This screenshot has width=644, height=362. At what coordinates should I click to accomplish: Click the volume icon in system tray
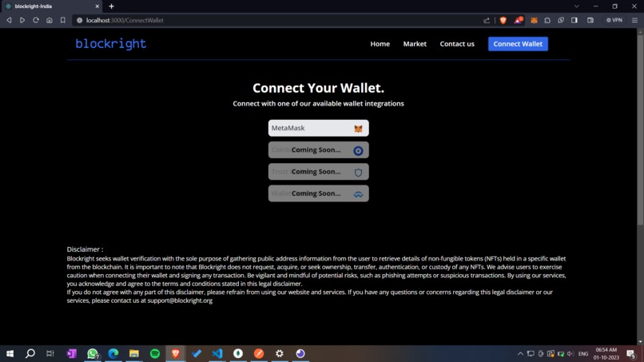570,353
